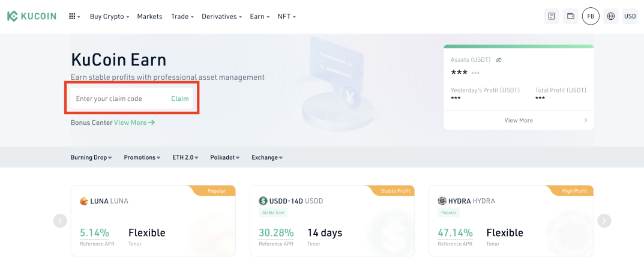Click the LUNA coin icon
The height and width of the screenshot is (260, 644).
(84, 201)
